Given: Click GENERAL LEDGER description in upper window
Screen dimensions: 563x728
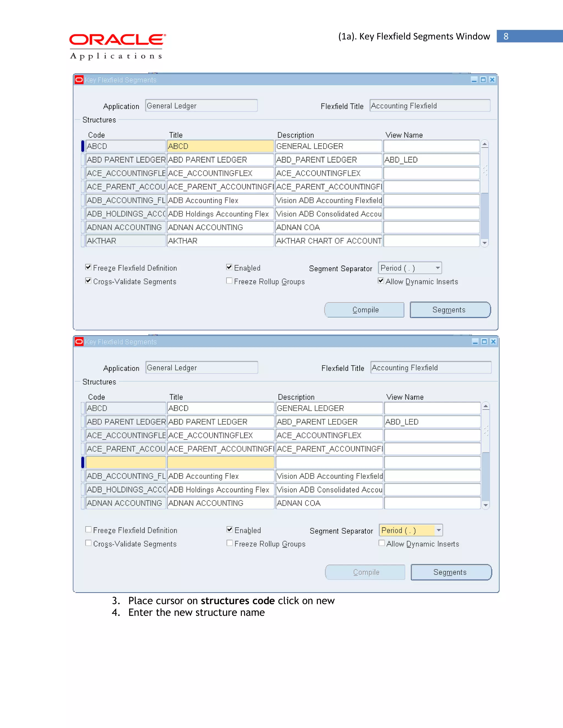Looking at the screenshot, I should pyautogui.click(x=329, y=146).
